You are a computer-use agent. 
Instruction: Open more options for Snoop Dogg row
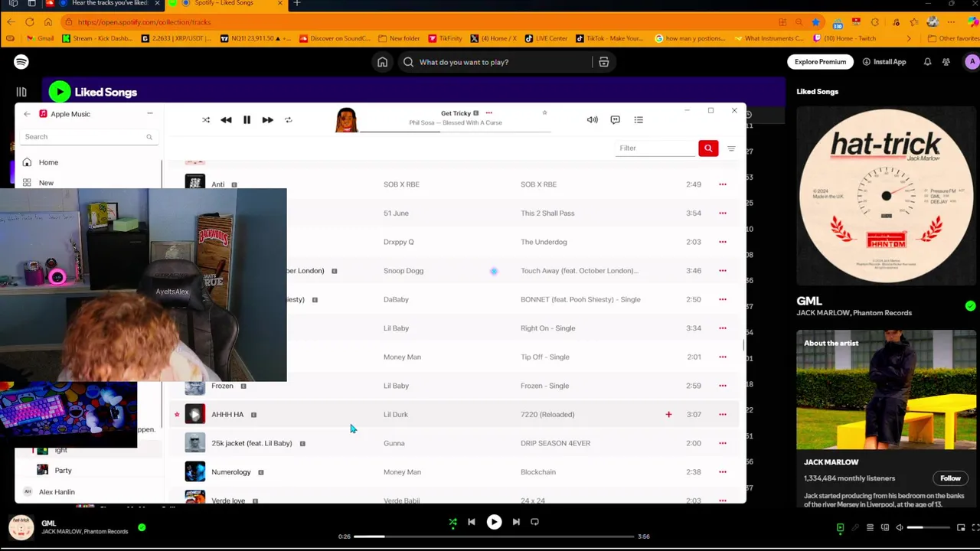[x=723, y=270]
